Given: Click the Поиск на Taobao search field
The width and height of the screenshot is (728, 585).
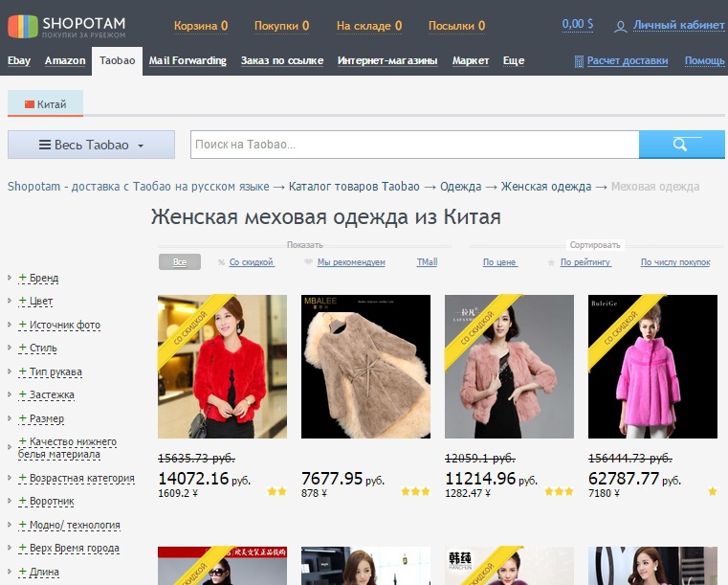Looking at the screenshot, I should (x=414, y=145).
